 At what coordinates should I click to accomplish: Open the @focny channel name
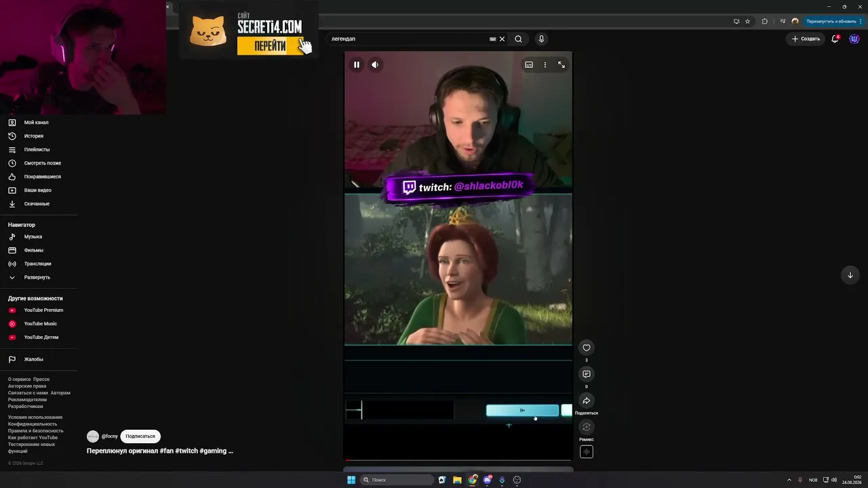click(x=110, y=436)
